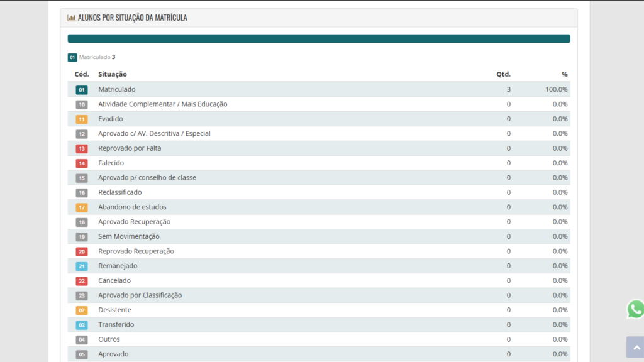
Task: Click the red 22 Cancelado badge
Action: 82,281
